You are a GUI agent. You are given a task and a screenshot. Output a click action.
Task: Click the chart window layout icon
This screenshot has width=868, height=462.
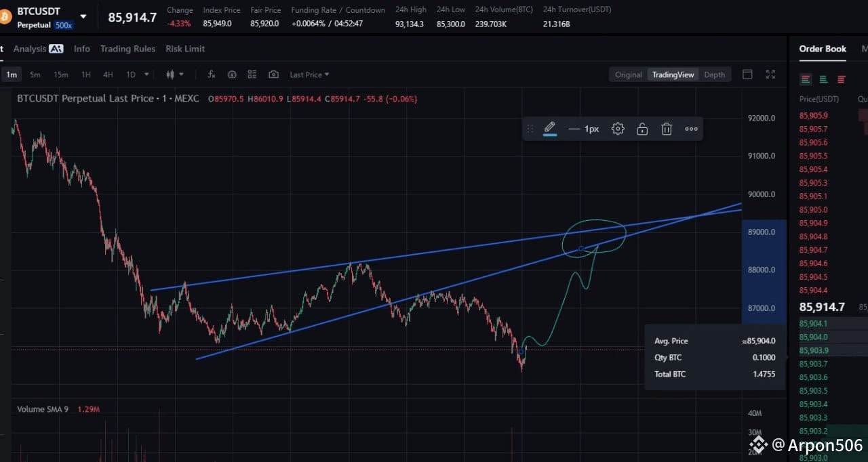pyautogui.click(x=747, y=75)
